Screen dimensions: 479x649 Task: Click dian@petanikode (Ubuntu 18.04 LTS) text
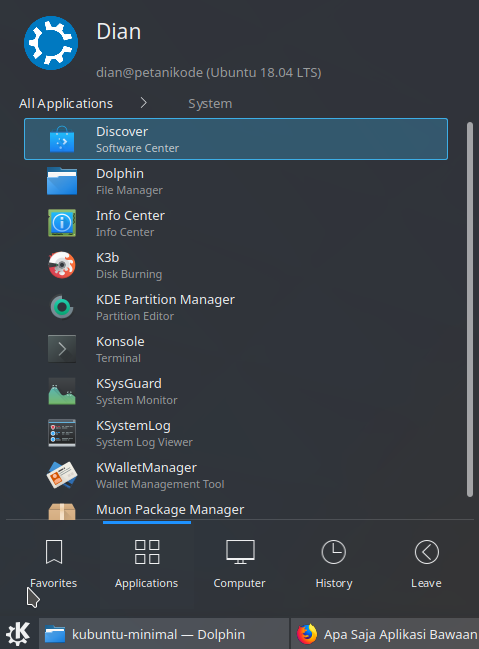pyautogui.click(x=209, y=73)
